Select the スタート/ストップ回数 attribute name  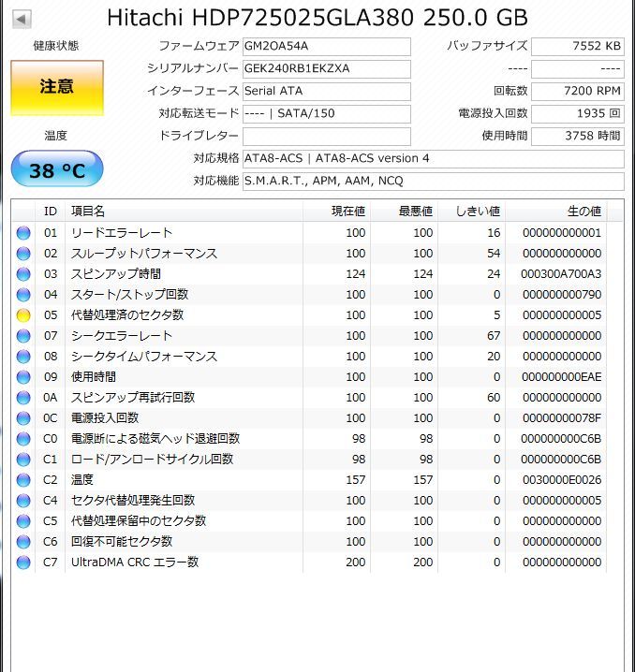[x=129, y=295]
